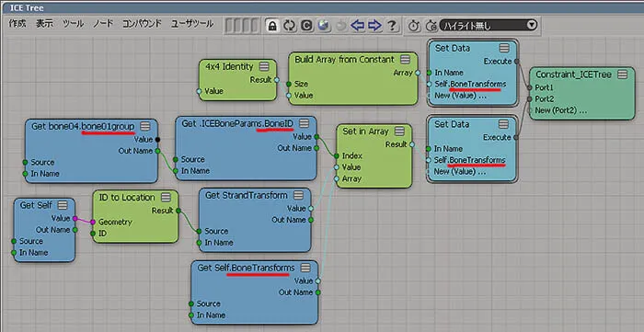The width and height of the screenshot is (644, 332).
Task: Select the Get Self.BoneTransforms node title
Action: click(246, 268)
